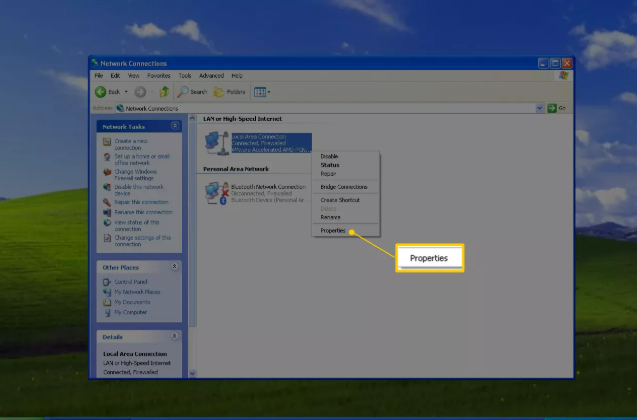Click the Repair connection wrench icon
This screenshot has height=420, width=637.
pyautogui.click(x=107, y=202)
